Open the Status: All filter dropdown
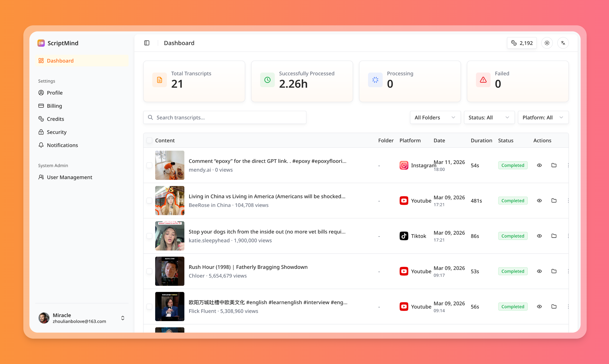The height and width of the screenshot is (364, 609). point(489,118)
